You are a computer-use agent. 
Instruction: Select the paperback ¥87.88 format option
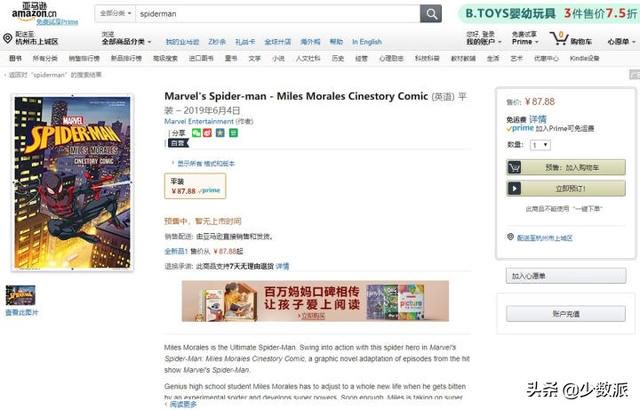pos(195,186)
